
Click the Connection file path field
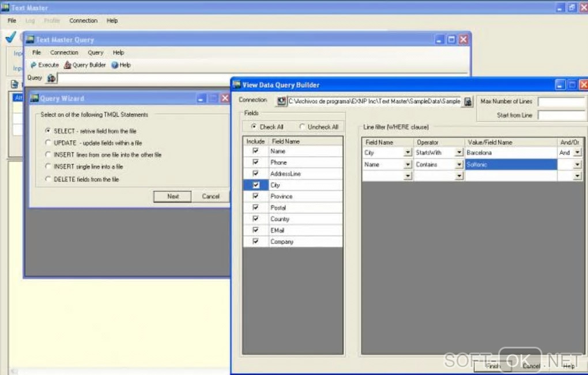click(x=374, y=102)
